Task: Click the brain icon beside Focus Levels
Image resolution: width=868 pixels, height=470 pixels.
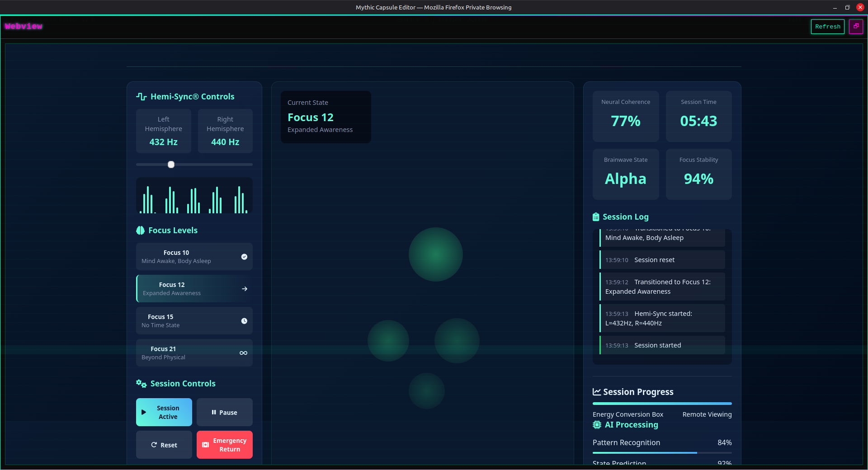Action: point(141,230)
